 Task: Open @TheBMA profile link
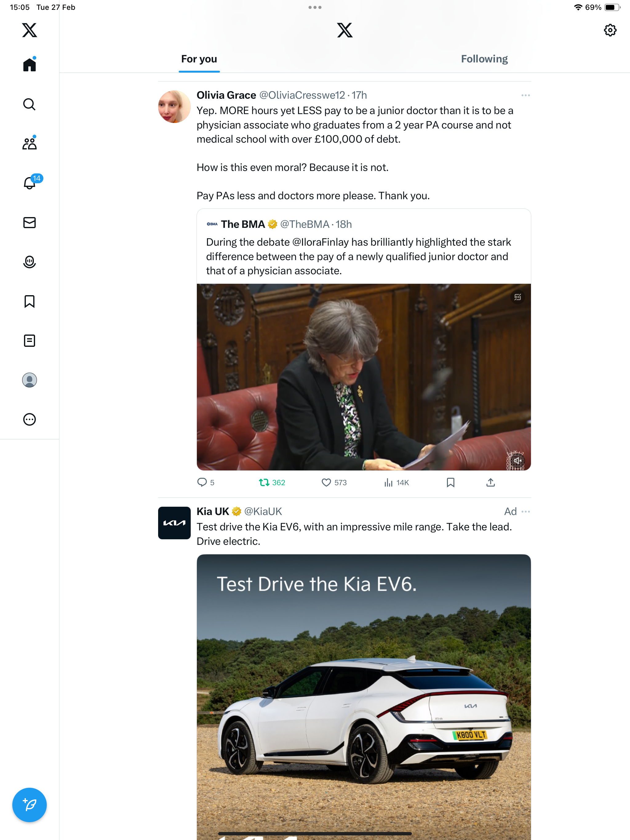pos(305,224)
